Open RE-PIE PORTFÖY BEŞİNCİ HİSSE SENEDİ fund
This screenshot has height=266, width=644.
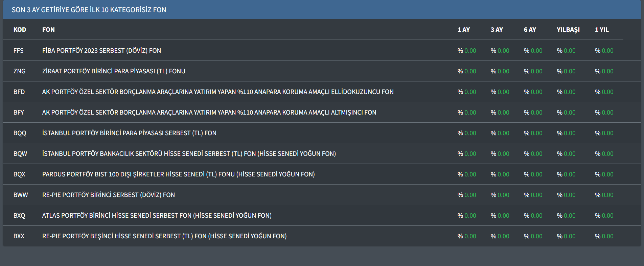tap(164, 236)
